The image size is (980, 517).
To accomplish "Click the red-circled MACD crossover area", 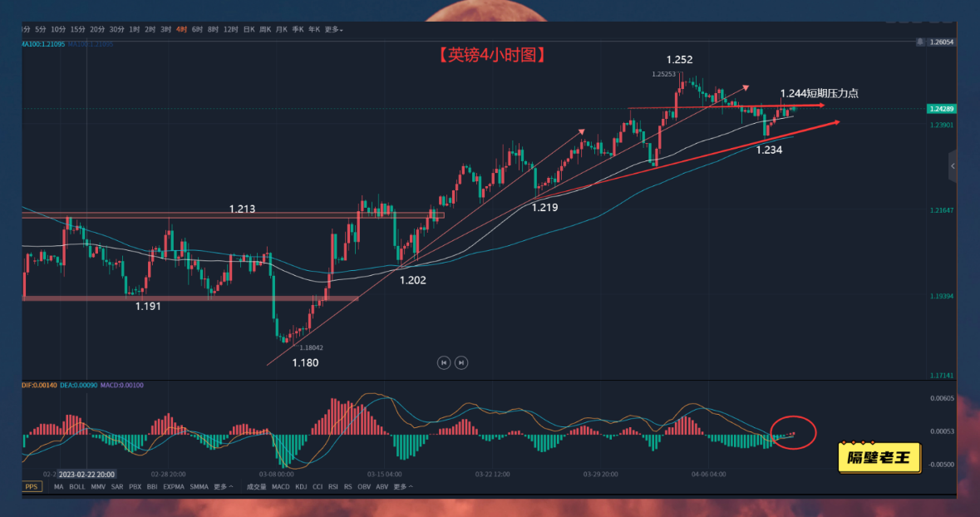I will click(x=793, y=432).
